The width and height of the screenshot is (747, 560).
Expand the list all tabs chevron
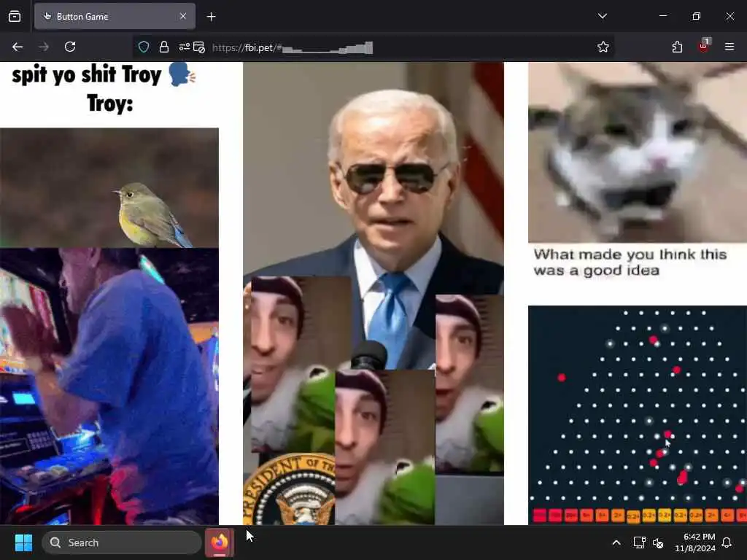pyautogui.click(x=602, y=16)
